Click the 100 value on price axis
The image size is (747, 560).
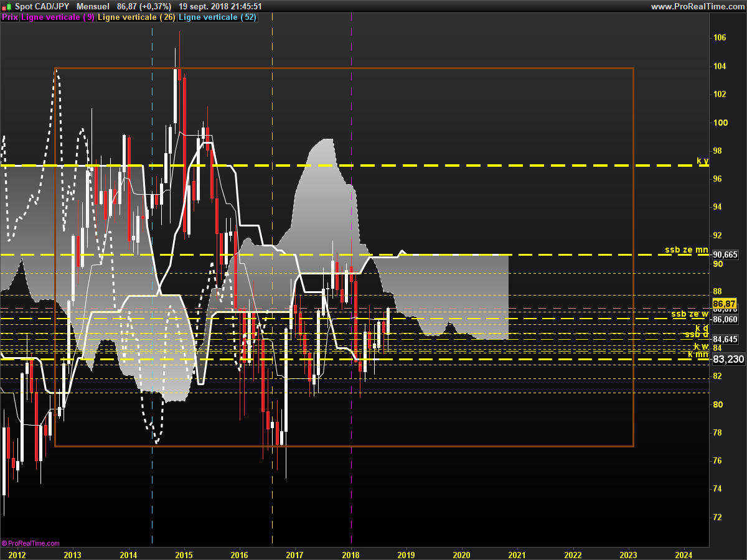[x=720, y=123]
